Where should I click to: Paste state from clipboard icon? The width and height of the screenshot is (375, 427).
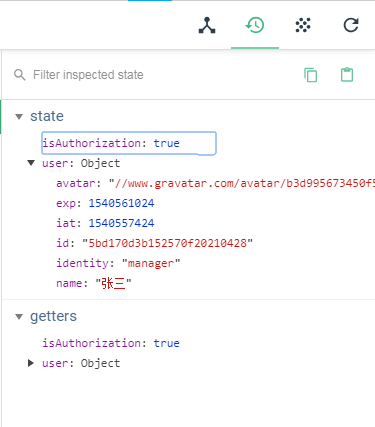(x=347, y=75)
